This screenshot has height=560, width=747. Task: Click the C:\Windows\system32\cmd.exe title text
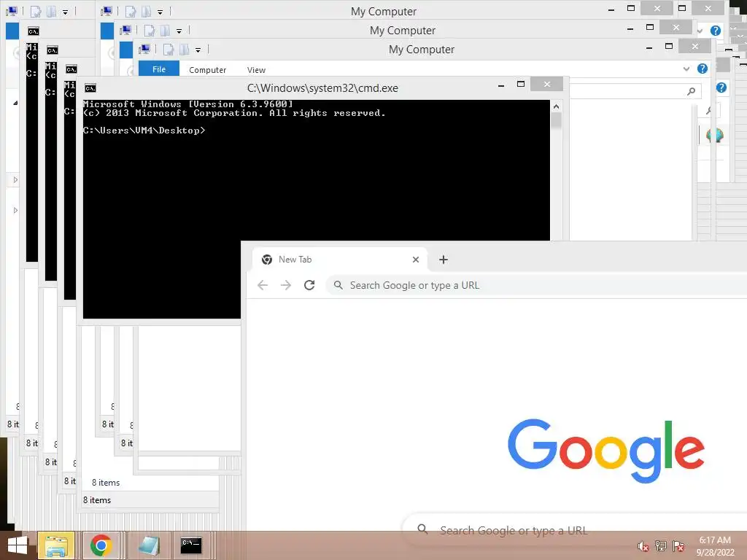pyautogui.click(x=322, y=88)
